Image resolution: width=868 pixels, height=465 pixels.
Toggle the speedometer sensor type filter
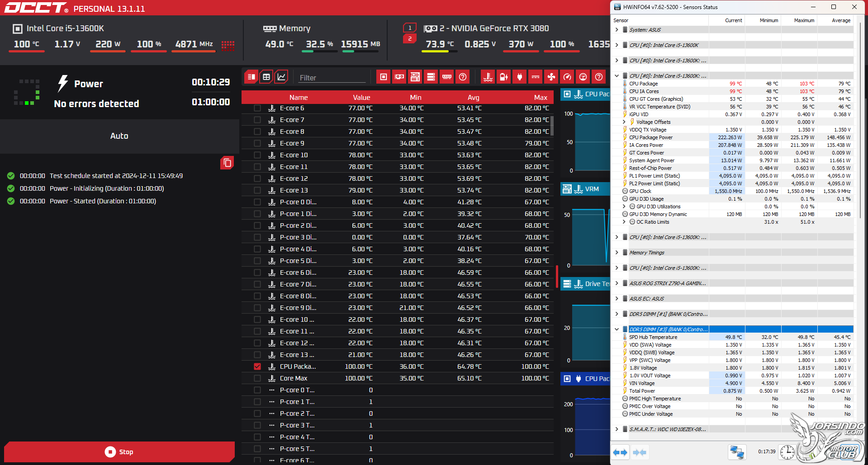click(x=567, y=77)
